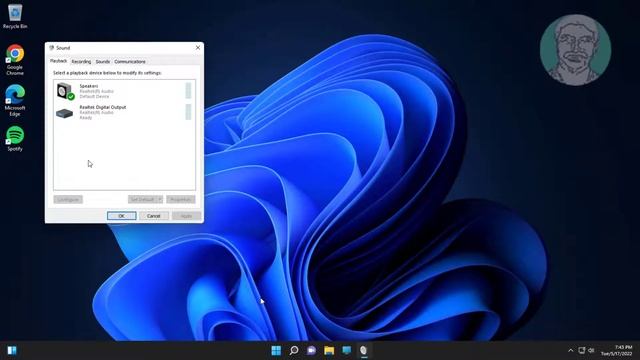Switch to the Communications tab
640x360 pixels.
pos(130,62)
